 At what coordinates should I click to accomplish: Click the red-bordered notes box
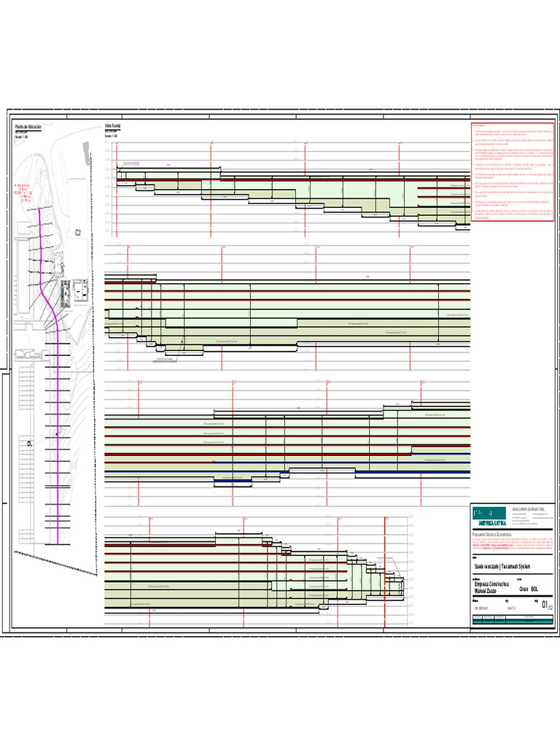click(x=513, y=171)
